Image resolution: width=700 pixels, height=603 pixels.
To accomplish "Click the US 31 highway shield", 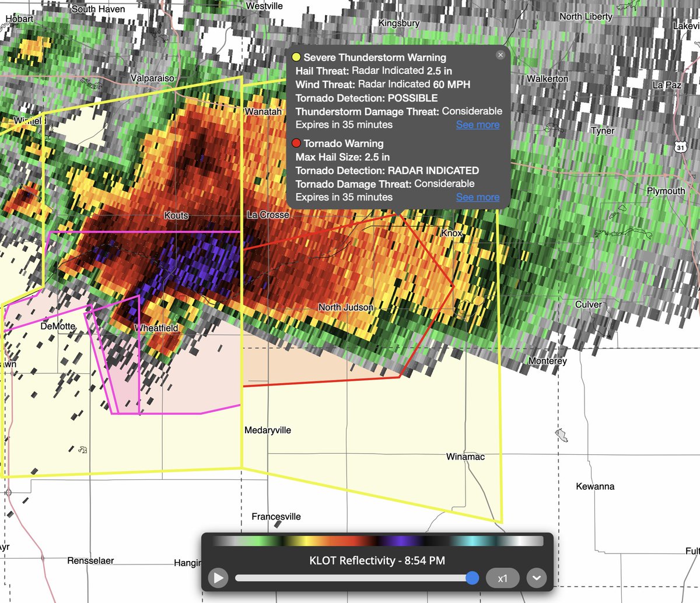I will pyautogui.click(x=681, y=148).
